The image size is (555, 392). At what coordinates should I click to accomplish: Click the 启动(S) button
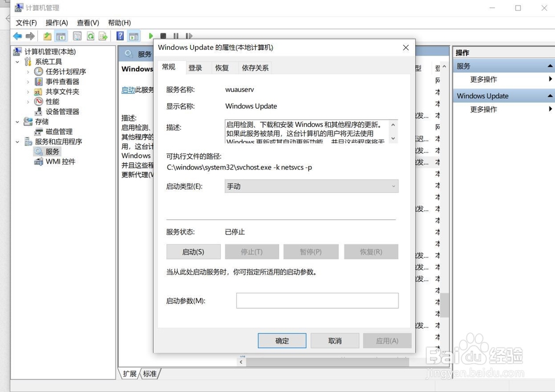pos(193,252)
